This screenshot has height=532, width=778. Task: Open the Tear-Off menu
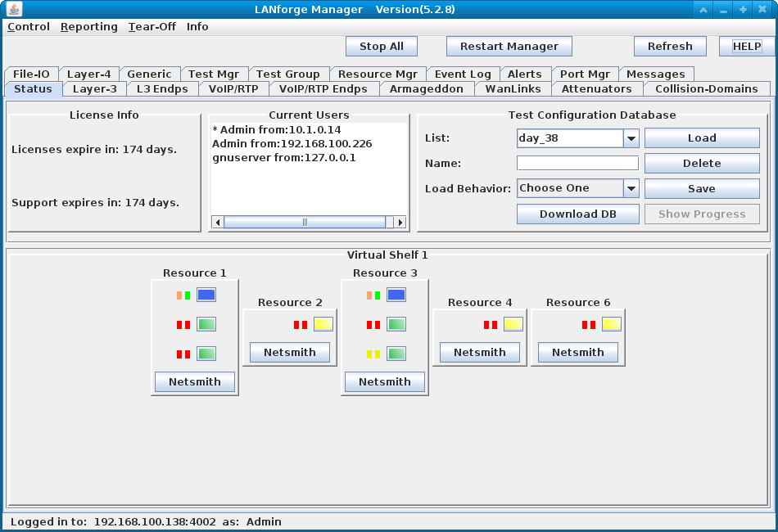(x=152, y=27)
